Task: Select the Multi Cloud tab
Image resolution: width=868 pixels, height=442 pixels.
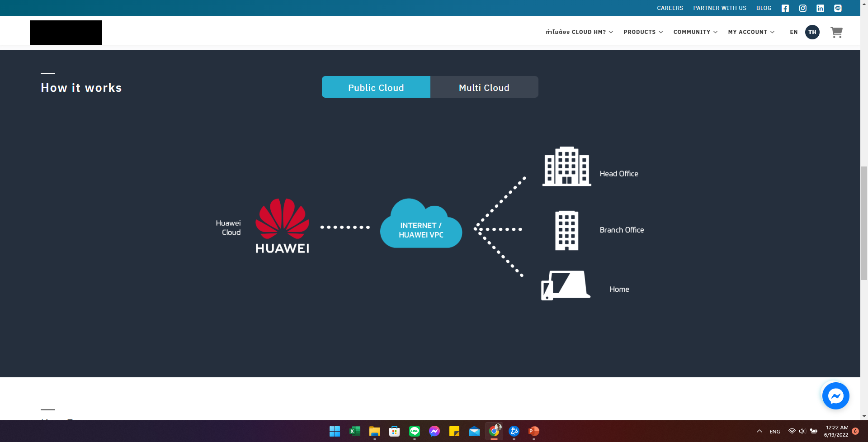Action: click(x=484, y=87)
